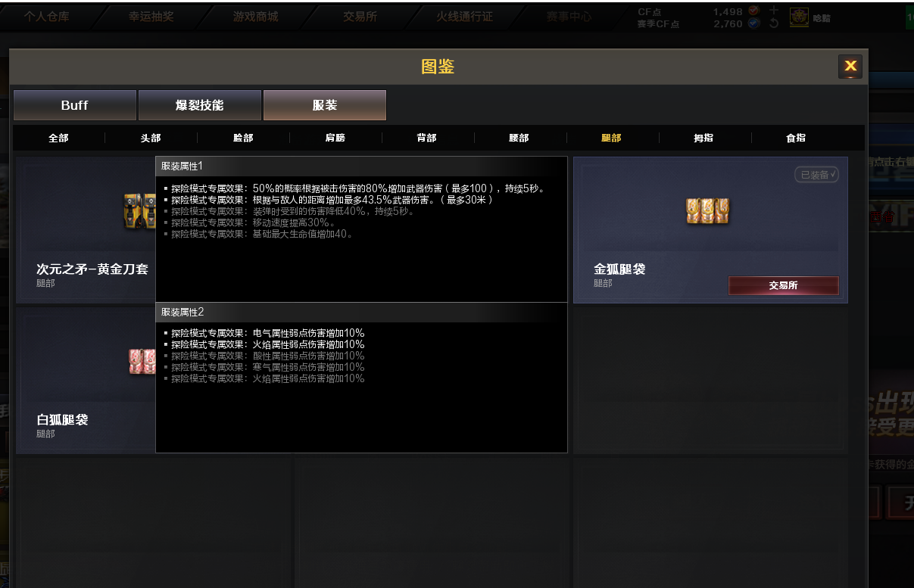Click the 基础最大生命值增加40 effect line
Screen dimensions: 914x588
258,234
